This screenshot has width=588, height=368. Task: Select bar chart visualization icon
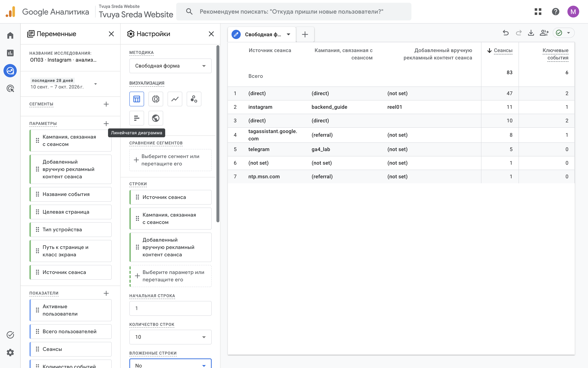137,118
